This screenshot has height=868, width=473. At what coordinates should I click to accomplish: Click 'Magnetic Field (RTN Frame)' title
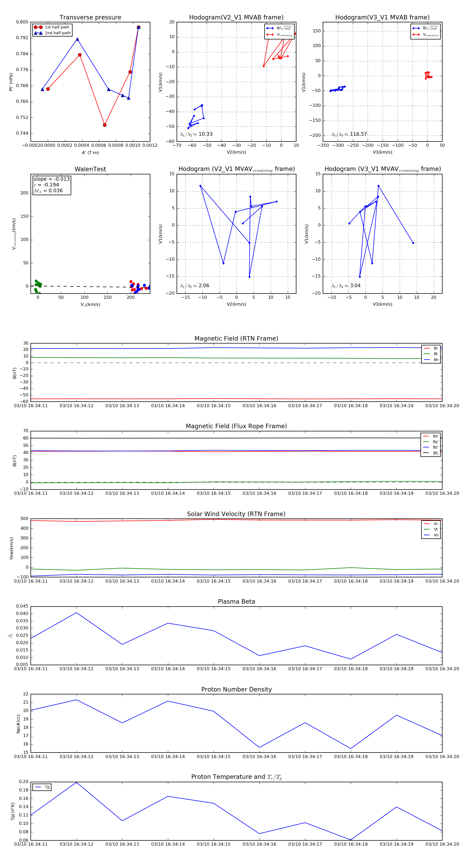coord(236,339)
